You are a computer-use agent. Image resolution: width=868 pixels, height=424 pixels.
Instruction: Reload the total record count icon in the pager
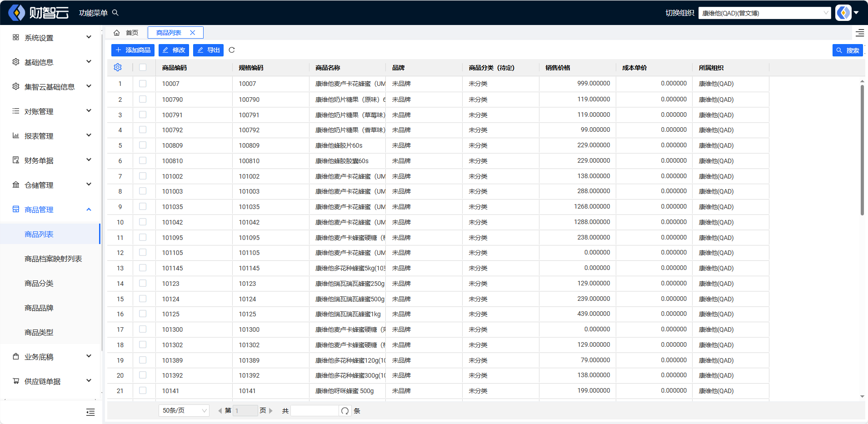pyautogui.click(x=345, y=411)
